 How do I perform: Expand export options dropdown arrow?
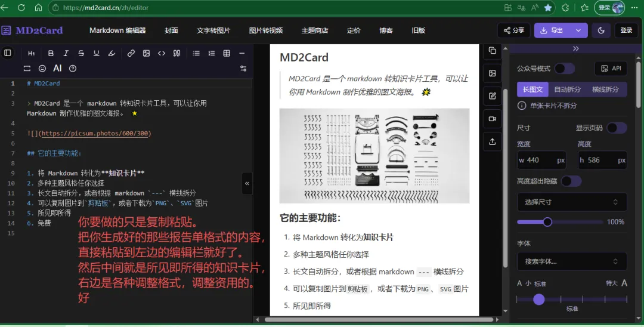(578, 30)
